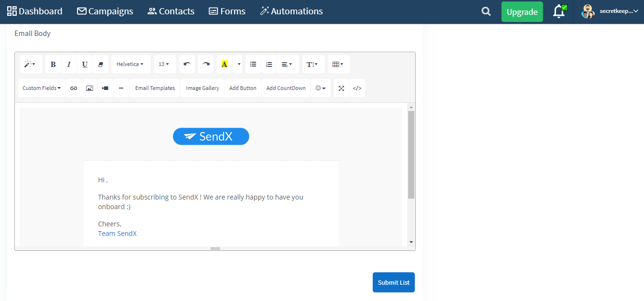Click the "Hi ," greeting line
Viewport: 644px width, 301px height.
point(103,180)
